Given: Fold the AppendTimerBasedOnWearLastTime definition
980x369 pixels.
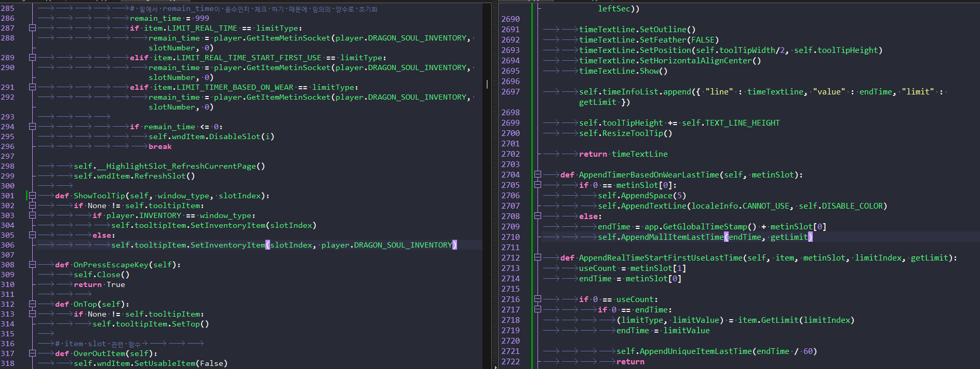Looking at the screenshot, I should [x=538, y=175].
